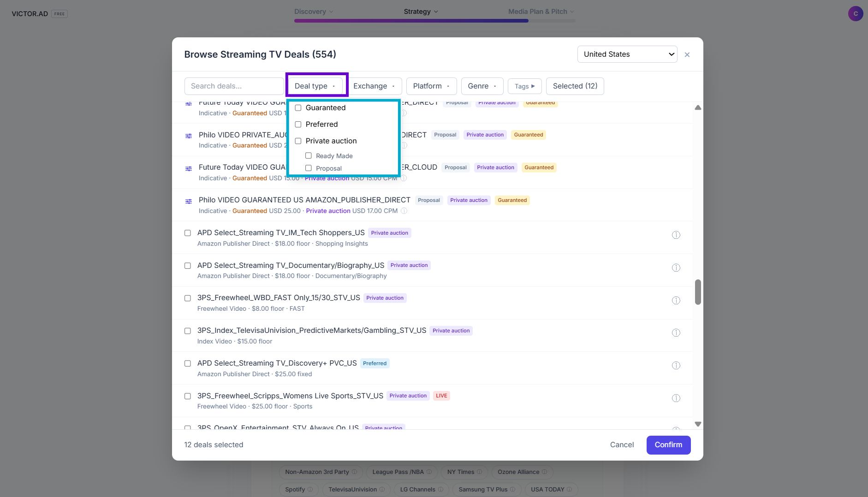Open the Discovery step menu

[x=314, y=12]
